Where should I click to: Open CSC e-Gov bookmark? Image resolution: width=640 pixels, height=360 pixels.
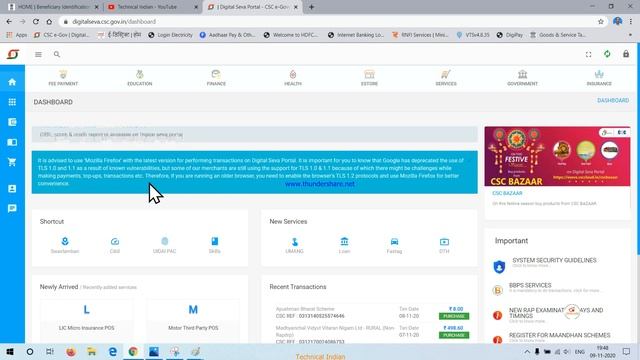[x=62, y=35]
